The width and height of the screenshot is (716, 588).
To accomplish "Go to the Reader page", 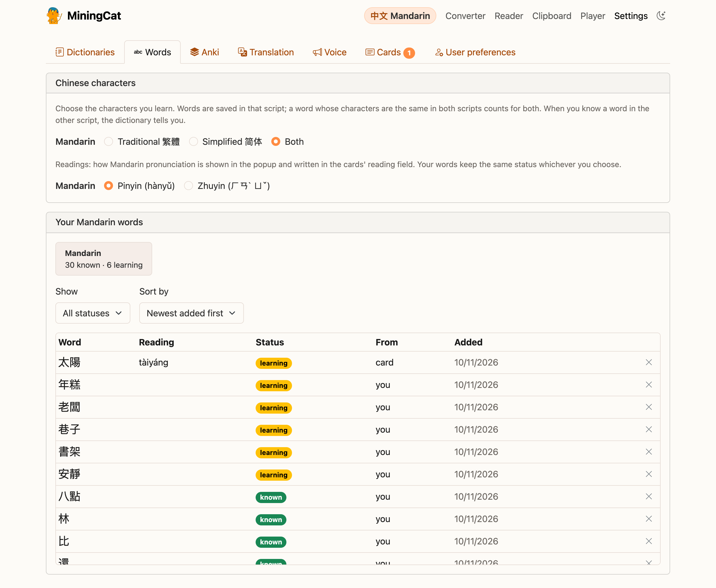I will (x=508, y=16).
